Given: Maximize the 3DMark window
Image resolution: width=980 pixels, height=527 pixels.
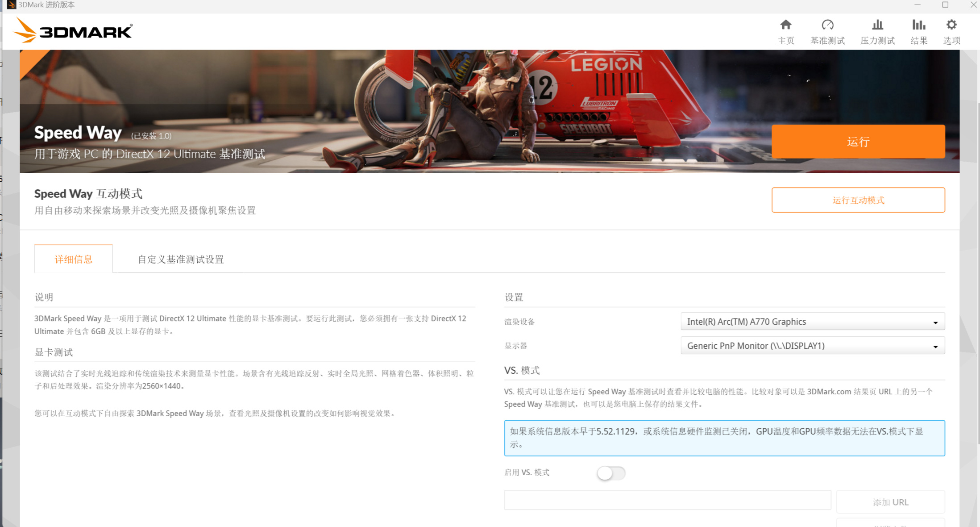Looking at the screenshot, I should (945, 5).
